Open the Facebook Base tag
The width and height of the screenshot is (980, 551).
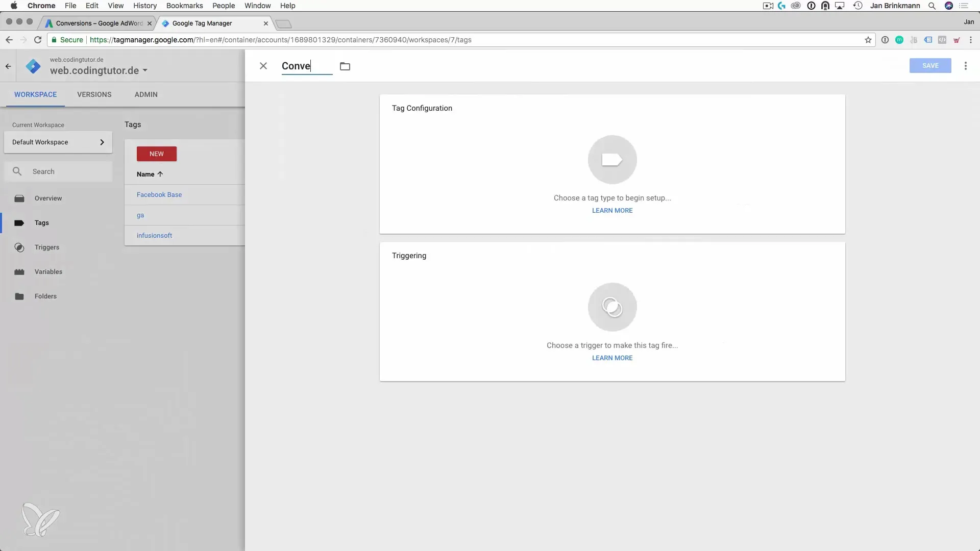coord(159,195)
